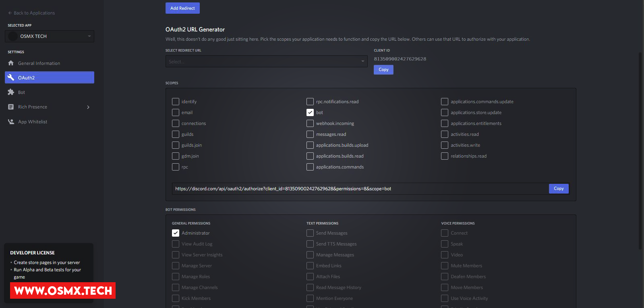Enable the relationships.read scope
This screenshot has height=308, width=644.
445,156
